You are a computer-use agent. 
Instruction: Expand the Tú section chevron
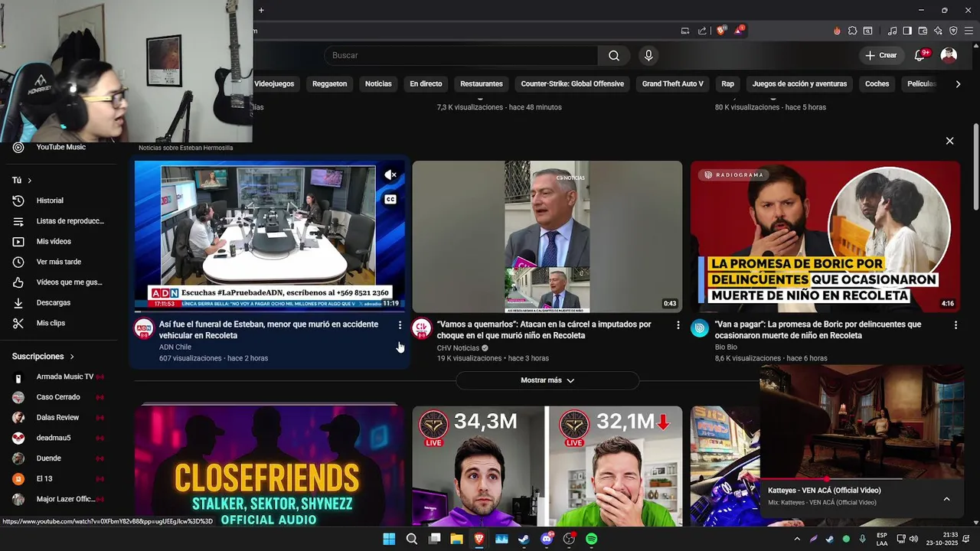click(x=30, y=181)
